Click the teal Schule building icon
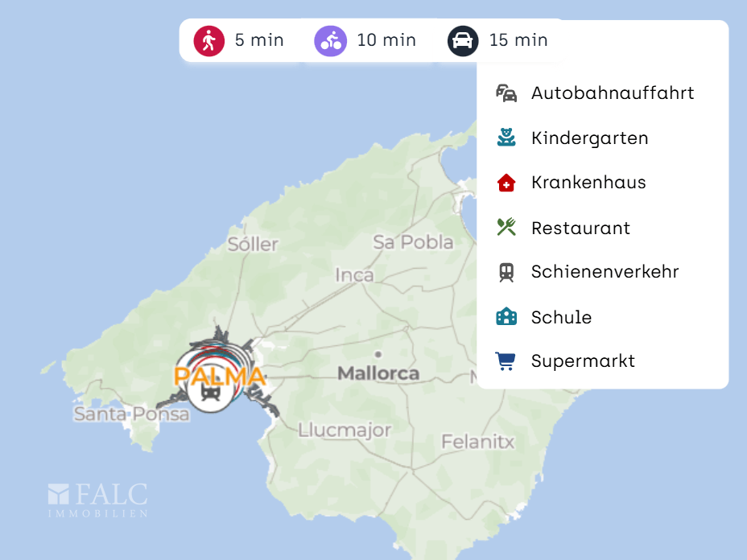 tap(506, 317)
